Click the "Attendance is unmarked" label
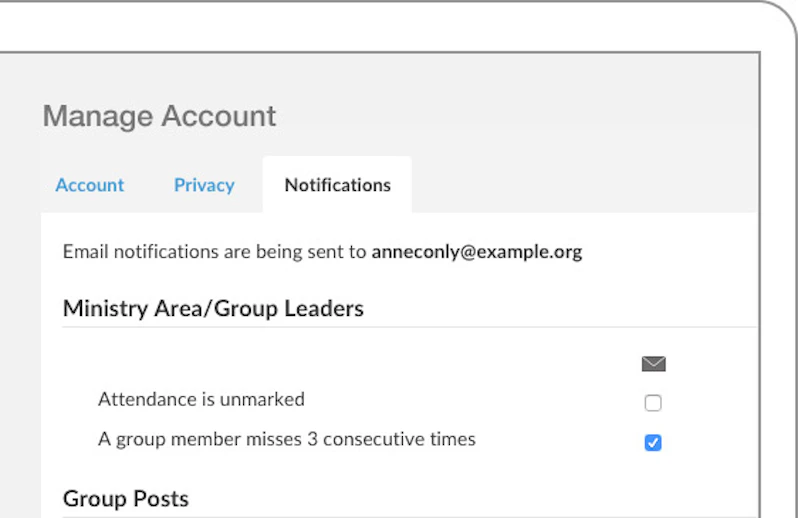The height and width of the screenshot is (518, 798). [201, 399]
